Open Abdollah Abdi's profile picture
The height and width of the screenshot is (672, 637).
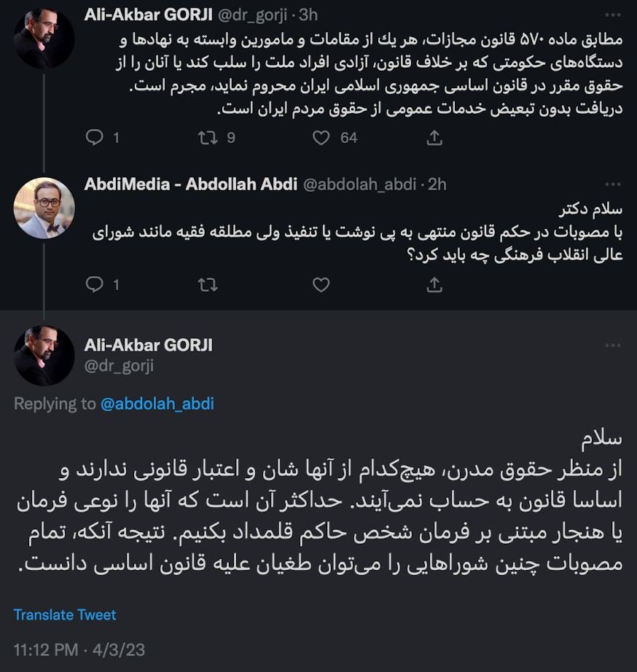(44, 208)
